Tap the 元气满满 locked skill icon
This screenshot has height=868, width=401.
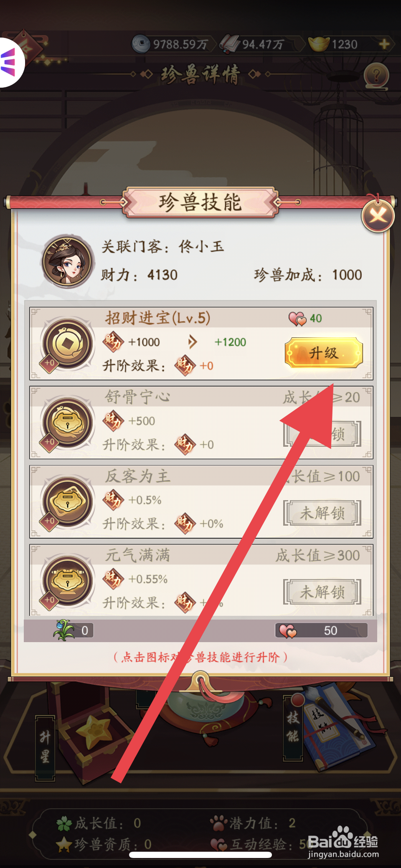click(68, 581)
